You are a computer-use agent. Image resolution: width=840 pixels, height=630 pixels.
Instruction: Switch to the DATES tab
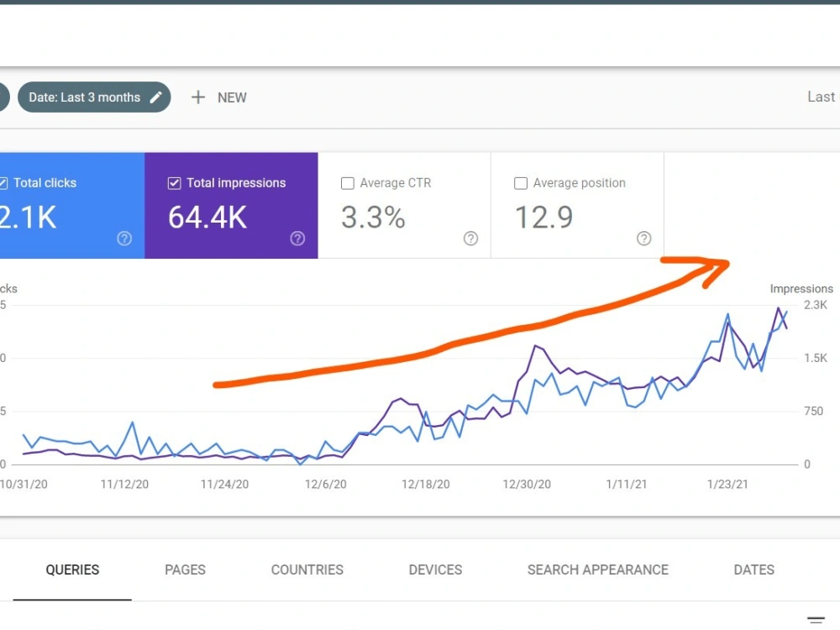[753, 570]
